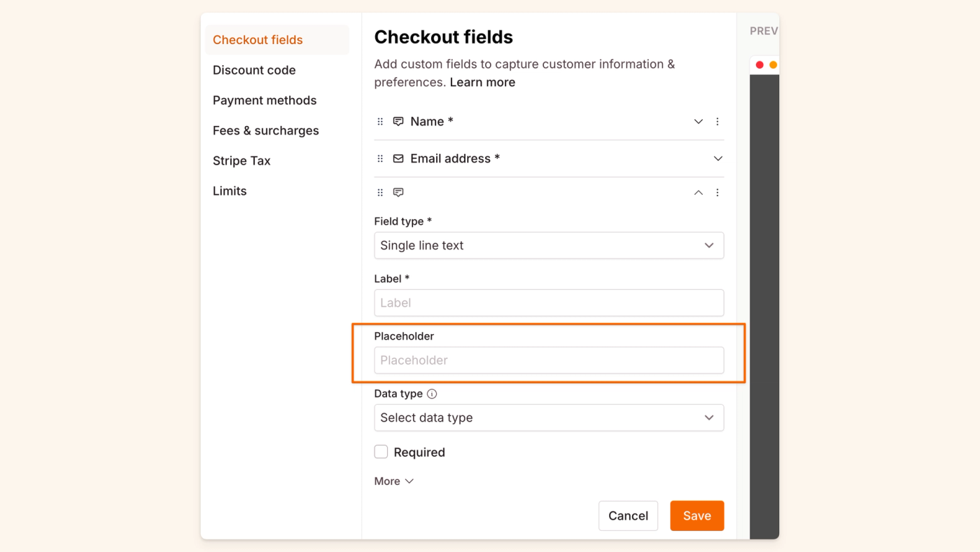Tick the Required checkbox
Image resolution: width=980 pixels, height=552 pixels.
tap(381, 452)
